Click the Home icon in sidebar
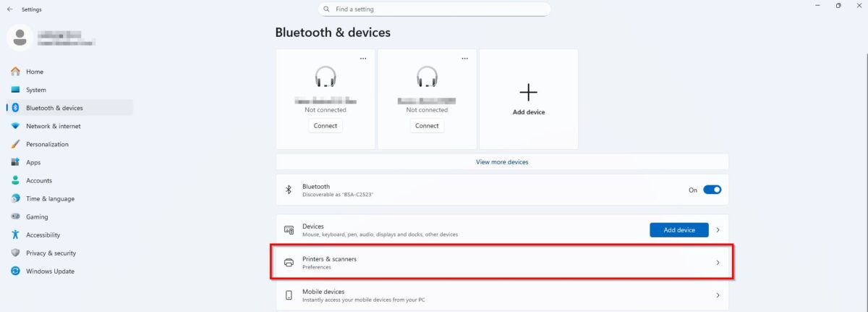The image size is (868, 312). point(15,72)
